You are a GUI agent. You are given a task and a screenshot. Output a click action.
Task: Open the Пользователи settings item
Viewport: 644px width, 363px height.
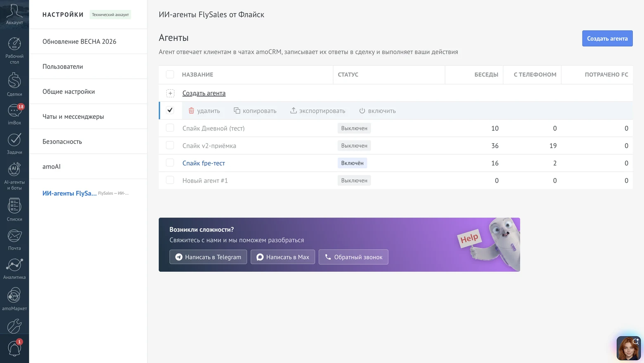point(88,66)
